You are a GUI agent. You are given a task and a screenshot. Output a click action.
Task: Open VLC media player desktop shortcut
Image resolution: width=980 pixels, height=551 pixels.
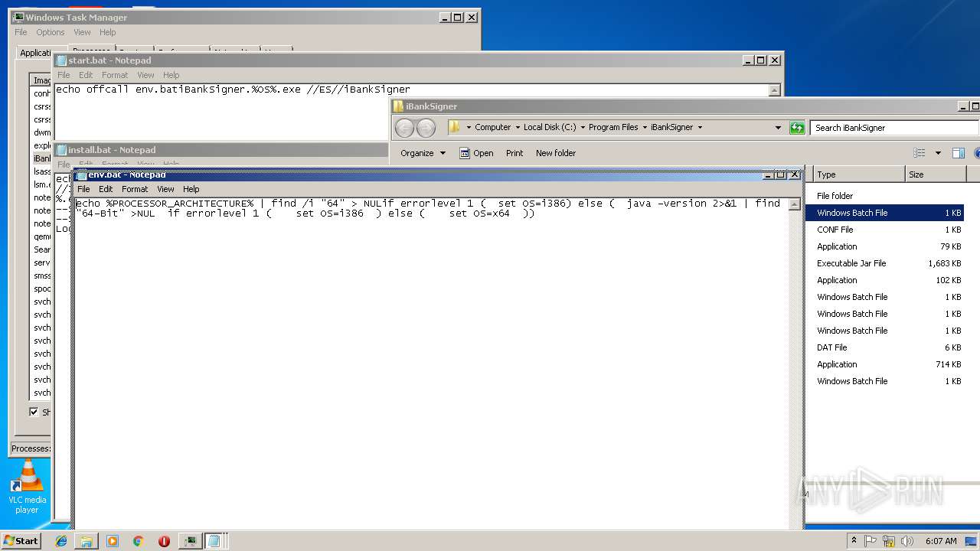click(27, 487)
